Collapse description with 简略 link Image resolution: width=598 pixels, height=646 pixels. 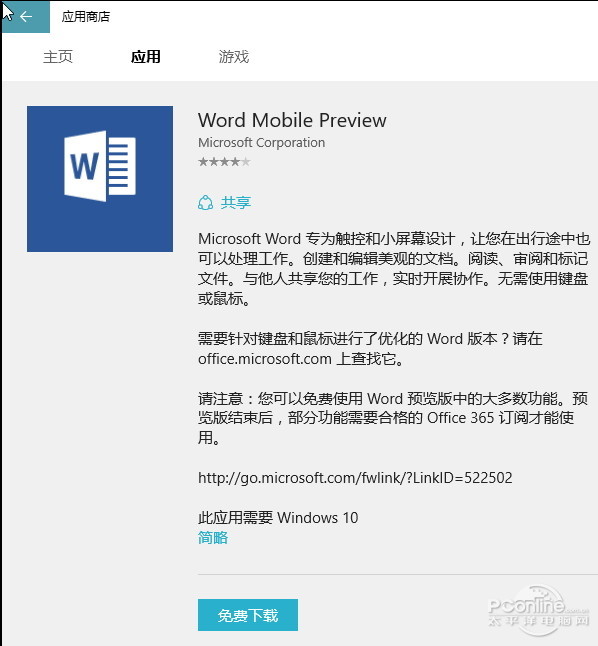coord(213,538)
